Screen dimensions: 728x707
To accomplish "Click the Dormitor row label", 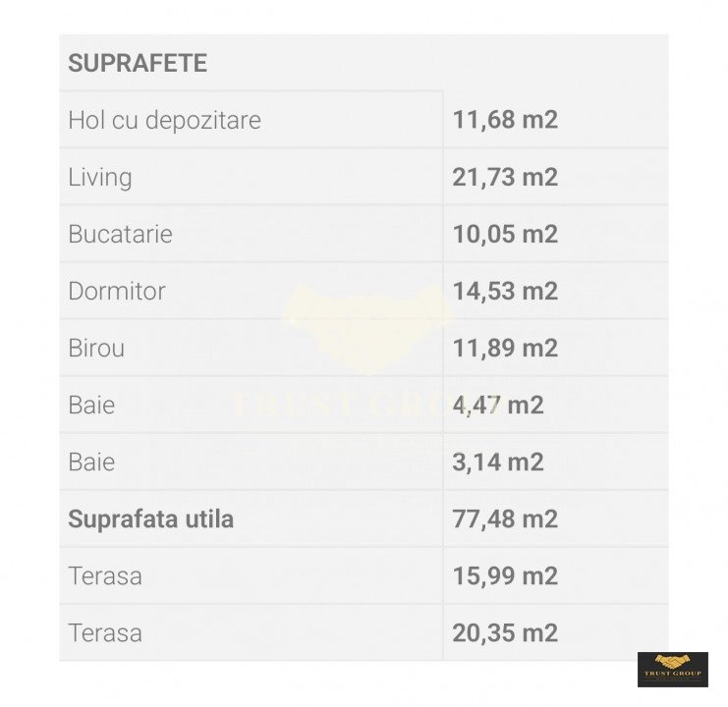I will pos(117,292).
